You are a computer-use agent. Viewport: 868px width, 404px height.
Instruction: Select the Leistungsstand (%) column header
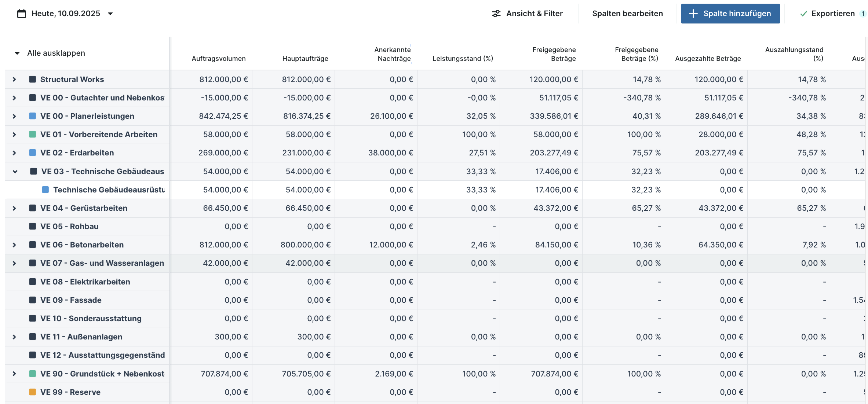click(463, 58)
